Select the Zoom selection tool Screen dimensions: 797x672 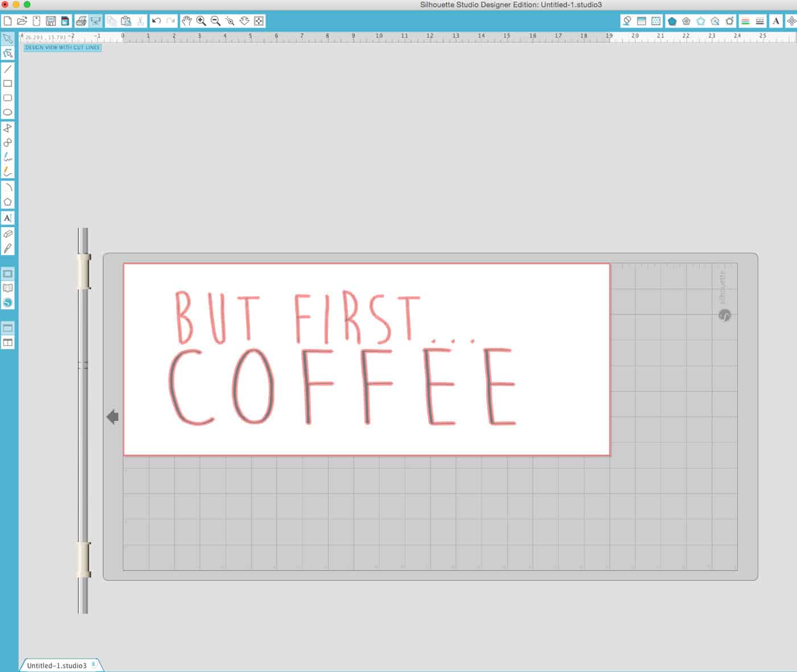point(230,21)
